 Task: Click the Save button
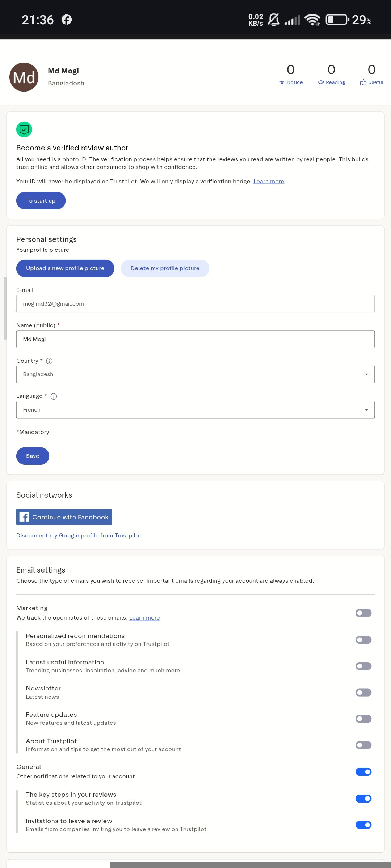tap(33, 456)
